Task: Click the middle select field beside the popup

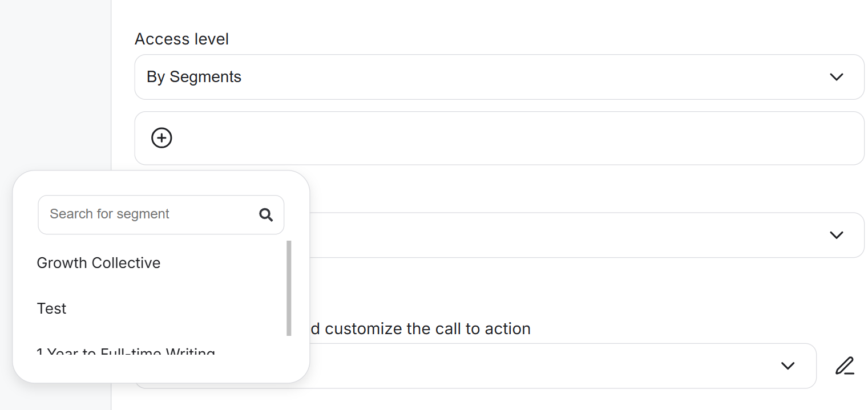Action: (571, 235)
